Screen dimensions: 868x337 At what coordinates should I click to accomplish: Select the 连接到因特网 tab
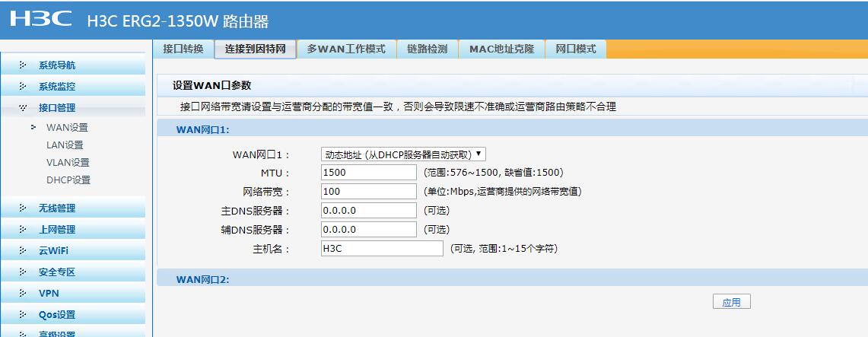pos(255,49)
